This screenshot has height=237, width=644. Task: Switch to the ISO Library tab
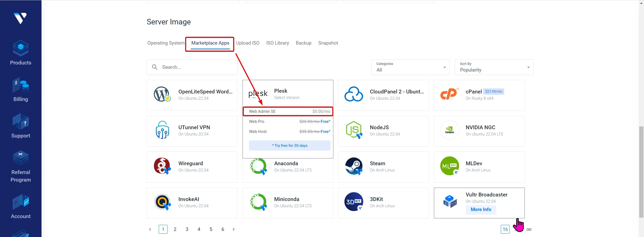[x=277, y=43]
